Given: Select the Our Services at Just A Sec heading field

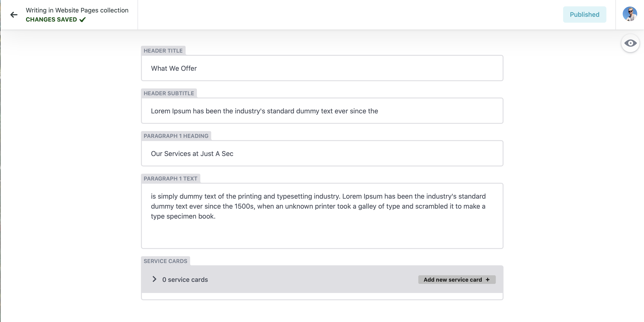Looking at the screenshot, I should point(322,153).
